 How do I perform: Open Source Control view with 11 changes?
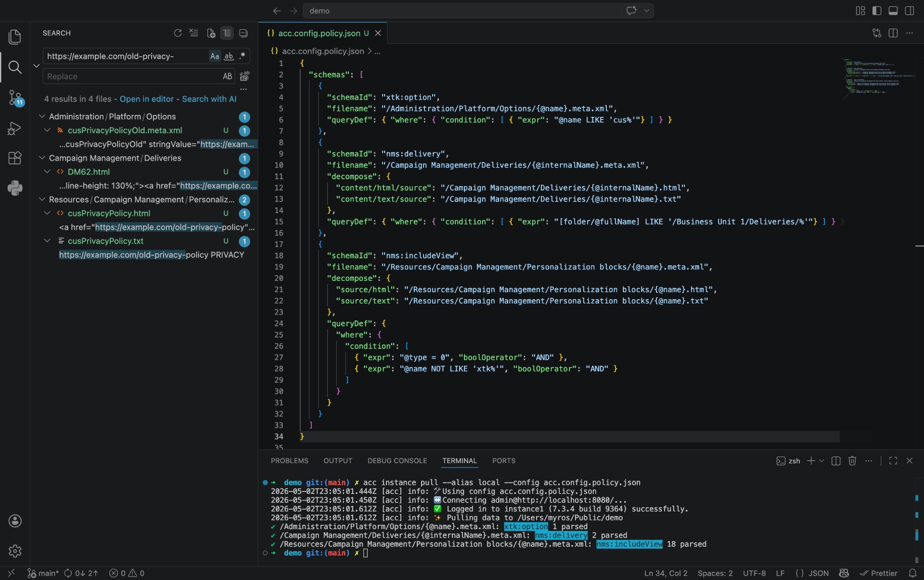click(15, 98)
